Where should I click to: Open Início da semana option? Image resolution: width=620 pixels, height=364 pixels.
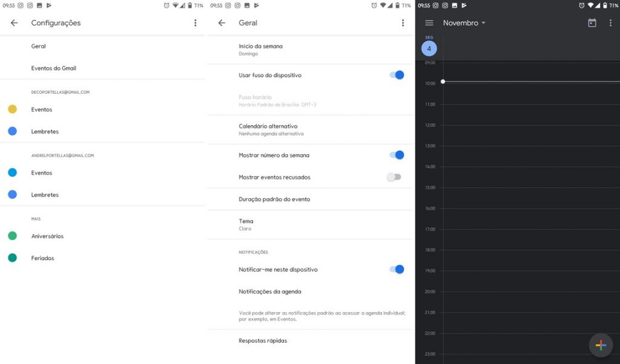point(310,50)
